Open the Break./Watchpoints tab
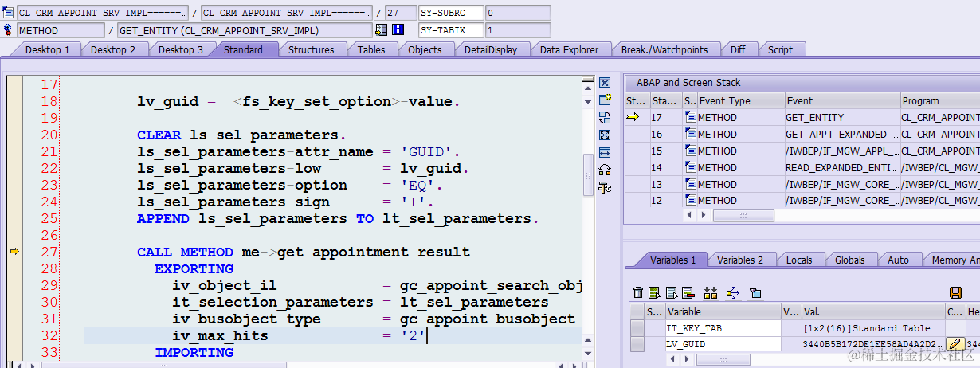980x368 pixels. click(x=664, y=49)
